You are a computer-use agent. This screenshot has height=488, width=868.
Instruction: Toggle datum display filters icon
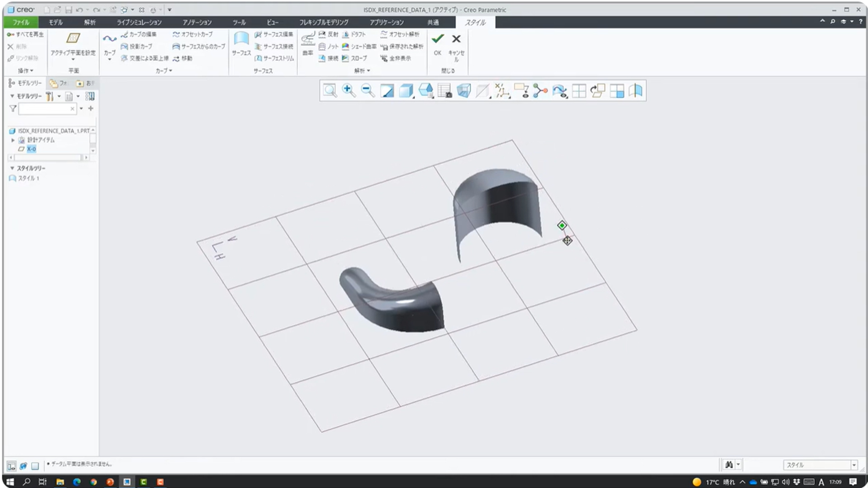[x=501, y=90]
